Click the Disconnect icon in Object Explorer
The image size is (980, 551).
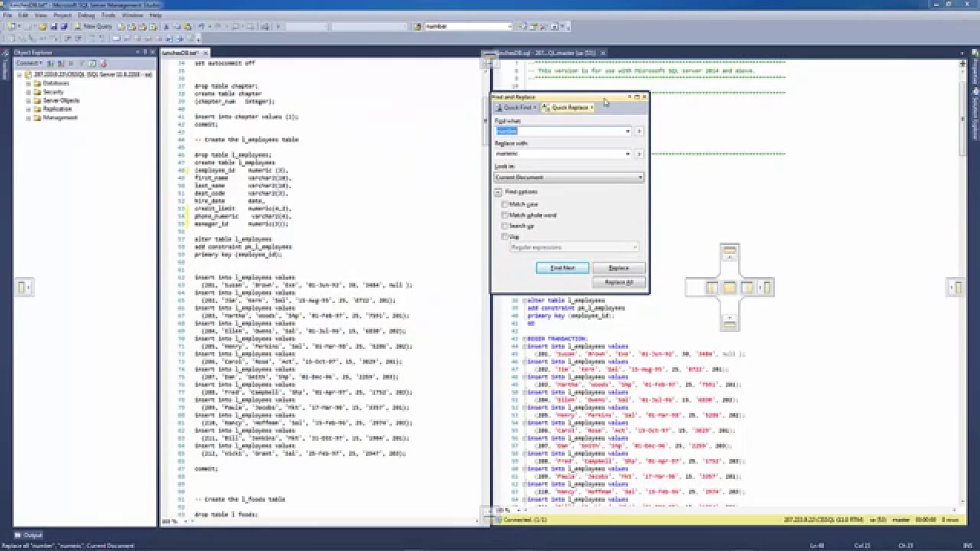coord(60,63)
